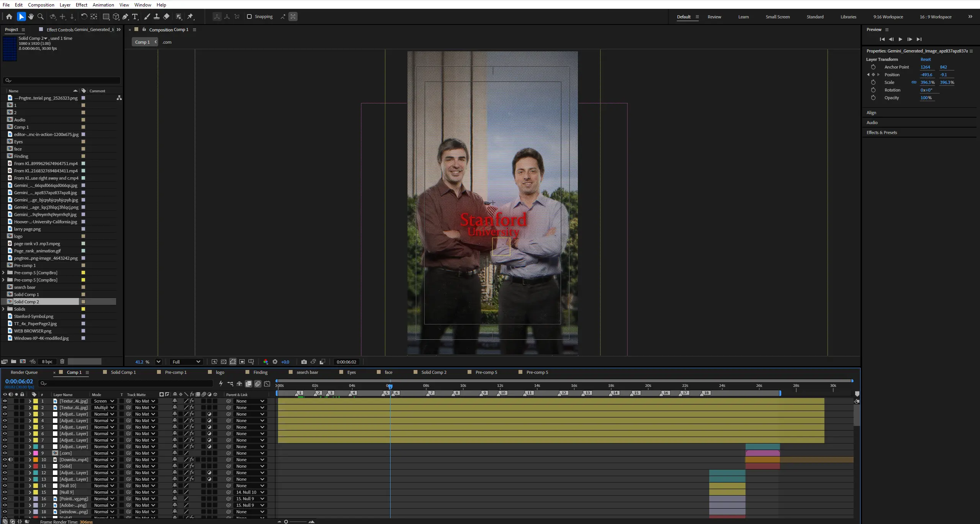Toggle visibility eye of layer 1 texture
This screenshot has height=524, width=980.
click(x=5, y=401)
